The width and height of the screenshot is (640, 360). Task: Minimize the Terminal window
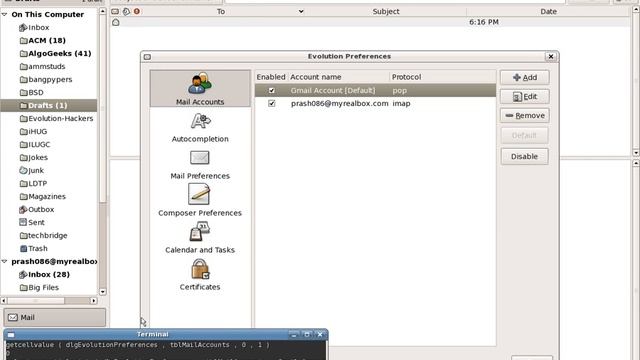[294, 334]
